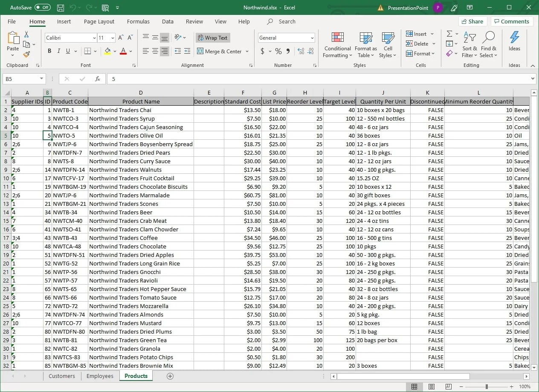This screenshot has width=539, height=392.
Task: Click the Fill Color yellow swatch
Action: click(107, 52)
